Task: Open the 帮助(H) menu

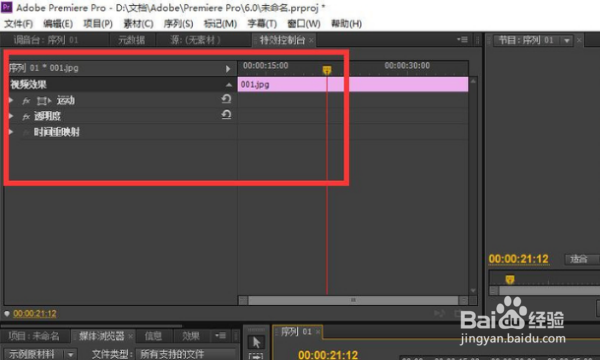Action: tap(346, 24)
